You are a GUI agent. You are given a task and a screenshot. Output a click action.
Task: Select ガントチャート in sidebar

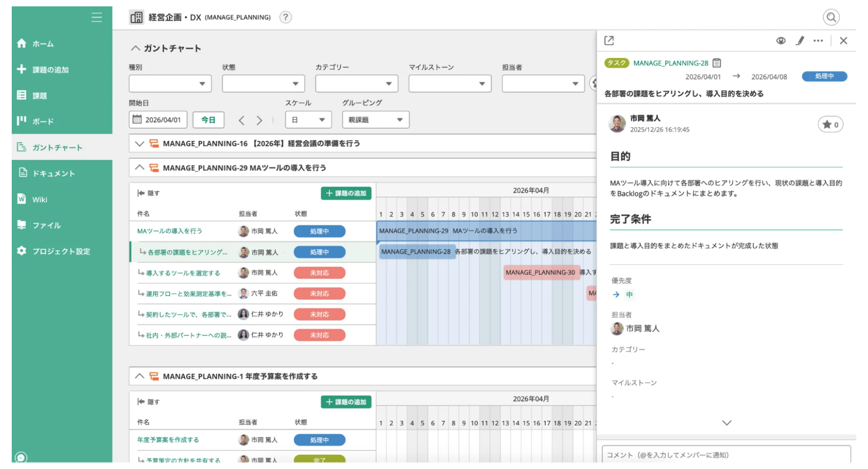point(62,147)
